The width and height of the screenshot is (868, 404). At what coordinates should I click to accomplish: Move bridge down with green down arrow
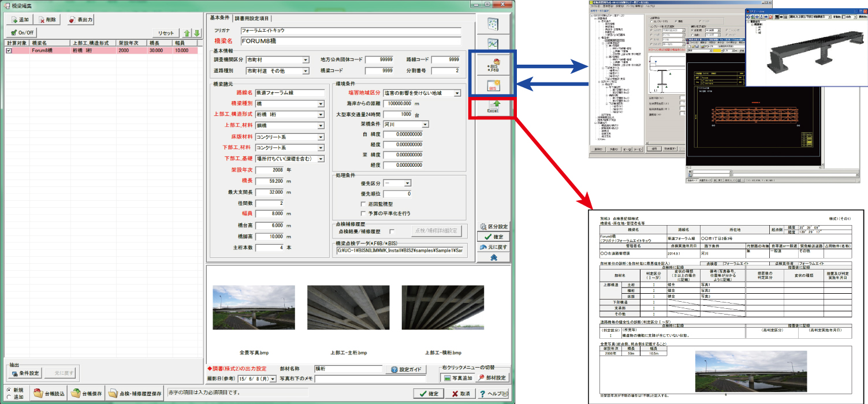[196, 33]
